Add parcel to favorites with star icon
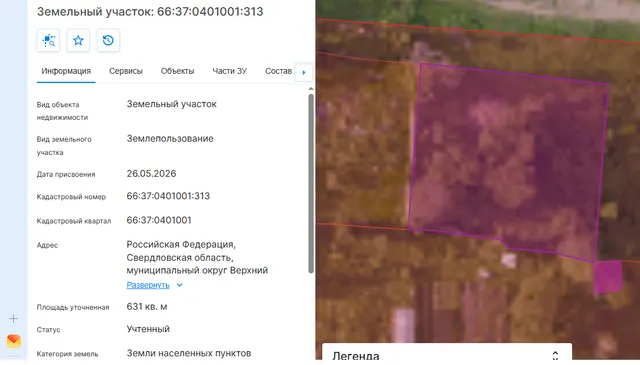The height and width of the screenshot is (365, 640). 78,40
